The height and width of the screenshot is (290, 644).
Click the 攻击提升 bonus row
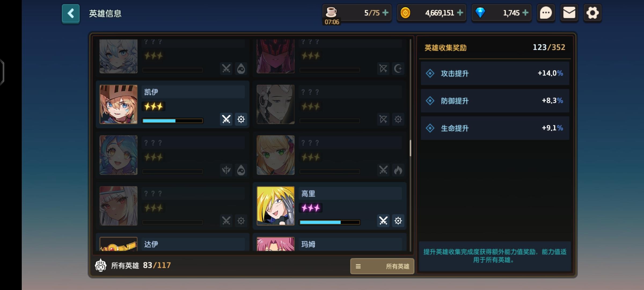pos(495,73)
